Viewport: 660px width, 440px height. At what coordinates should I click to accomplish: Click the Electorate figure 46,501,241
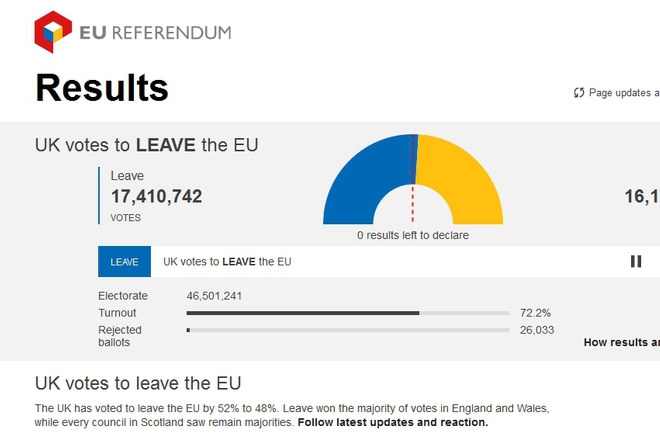click(214, 296)
